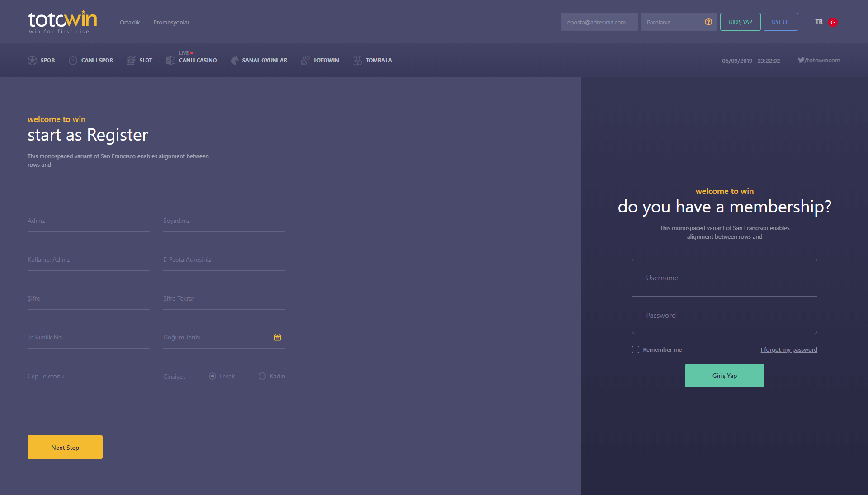Click the Sanal Oyunlar horse icon

click(x=235, y=60)
